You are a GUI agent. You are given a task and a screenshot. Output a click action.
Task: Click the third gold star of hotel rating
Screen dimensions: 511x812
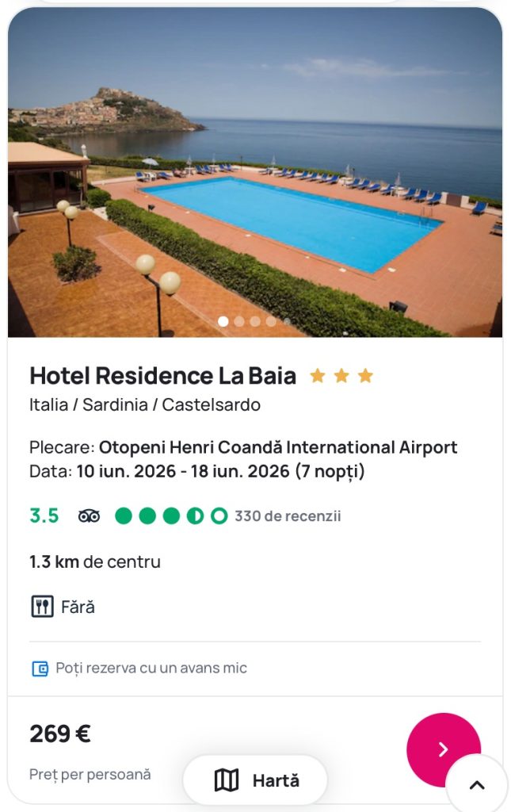(365, 376)
